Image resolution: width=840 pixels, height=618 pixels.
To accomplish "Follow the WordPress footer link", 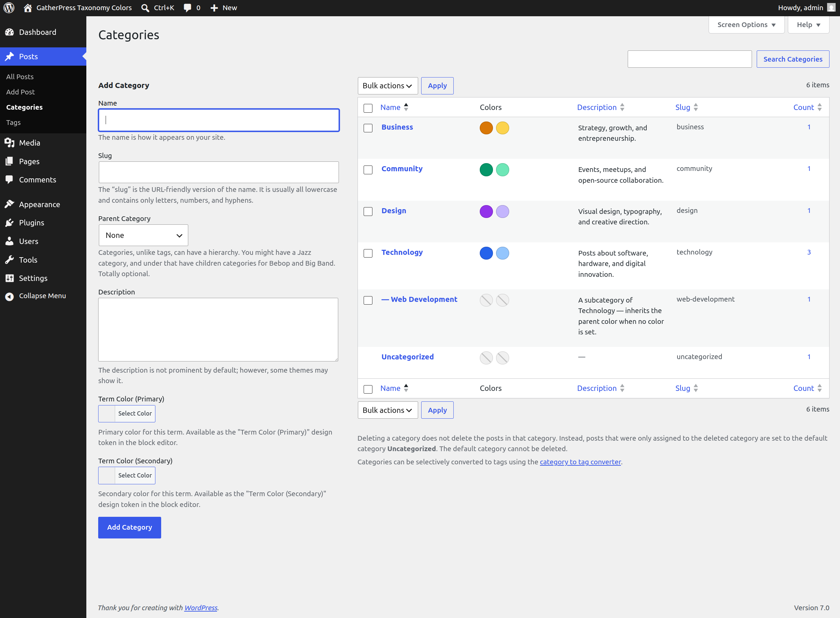I will click(x=201, y=608).
